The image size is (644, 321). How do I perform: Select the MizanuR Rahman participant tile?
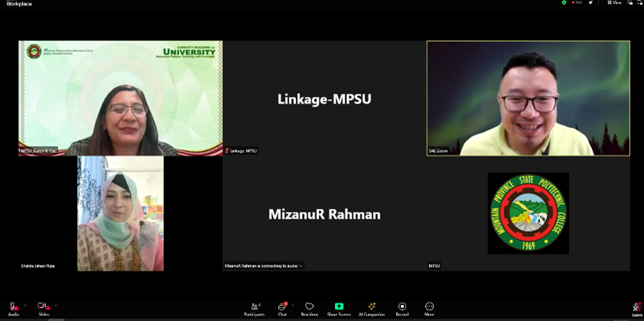(324, 214)
